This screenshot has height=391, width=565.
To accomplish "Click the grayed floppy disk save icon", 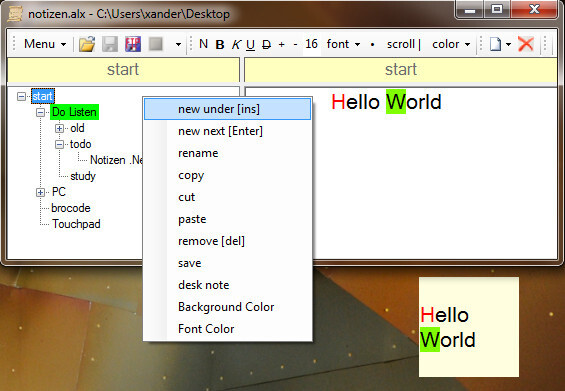I will 110,44.
